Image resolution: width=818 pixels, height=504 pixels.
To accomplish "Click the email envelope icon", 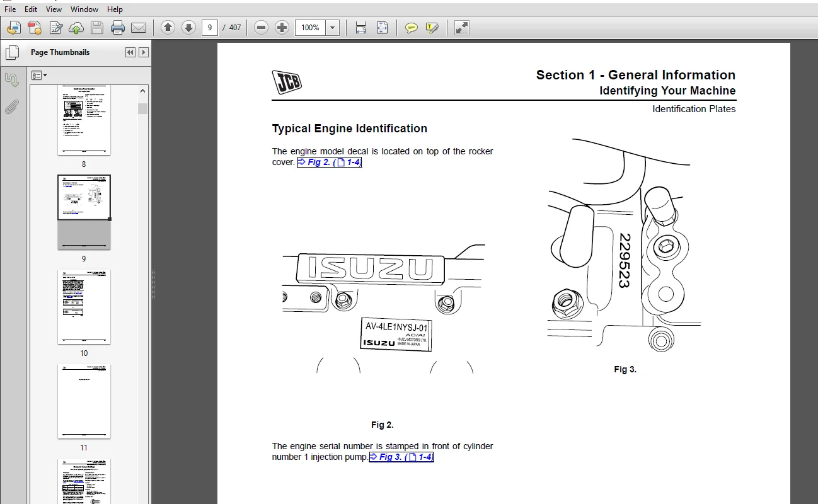I will [x=139, y=28].
